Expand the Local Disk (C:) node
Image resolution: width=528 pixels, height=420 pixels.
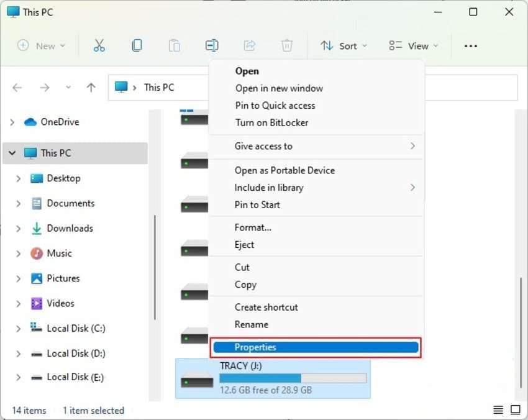18,329
